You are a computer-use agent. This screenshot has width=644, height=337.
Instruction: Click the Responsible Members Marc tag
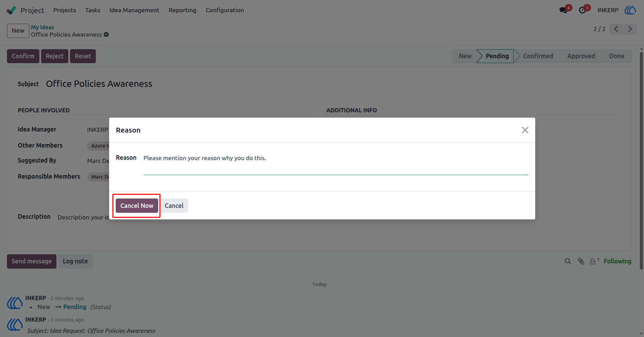coord(99,177)
